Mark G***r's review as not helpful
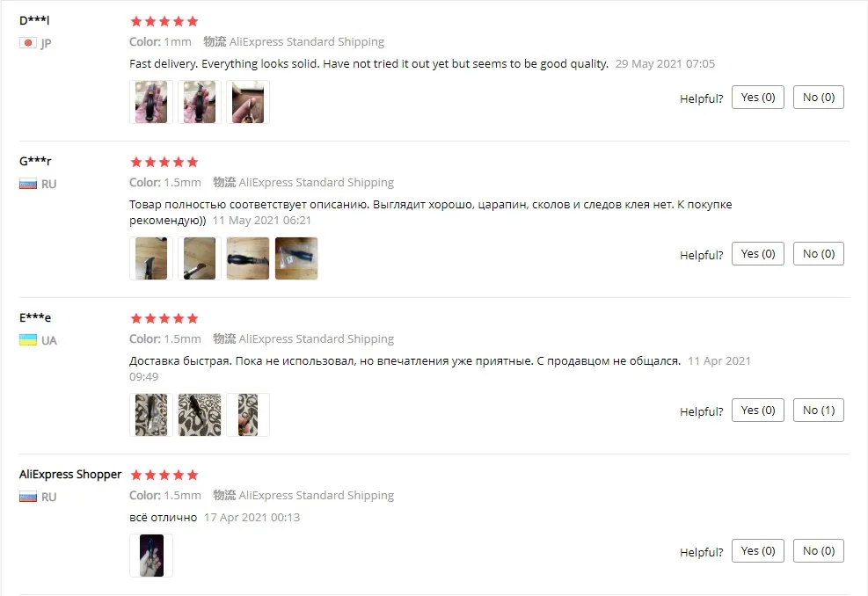868x596 pixels. click(x=818, y=254)
